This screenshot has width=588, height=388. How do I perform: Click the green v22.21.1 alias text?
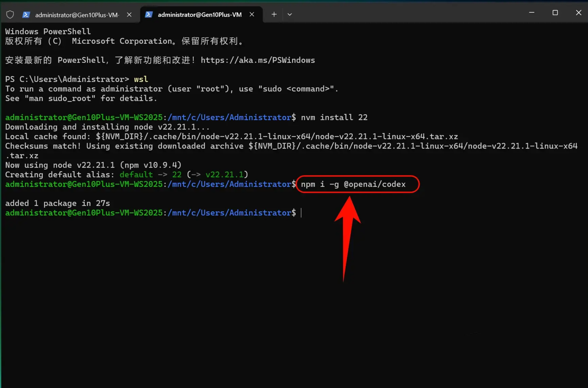tap(225, 175)
